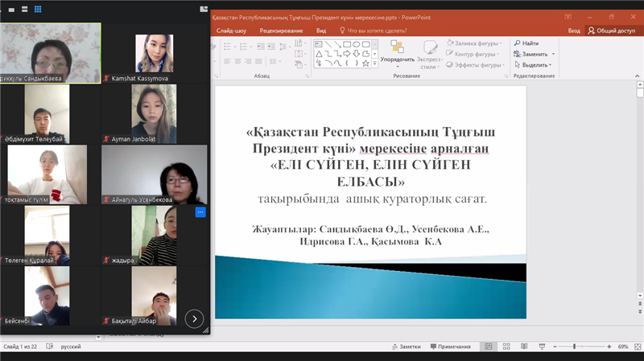Go to next page of Zoom participants

tap(194, 319)
